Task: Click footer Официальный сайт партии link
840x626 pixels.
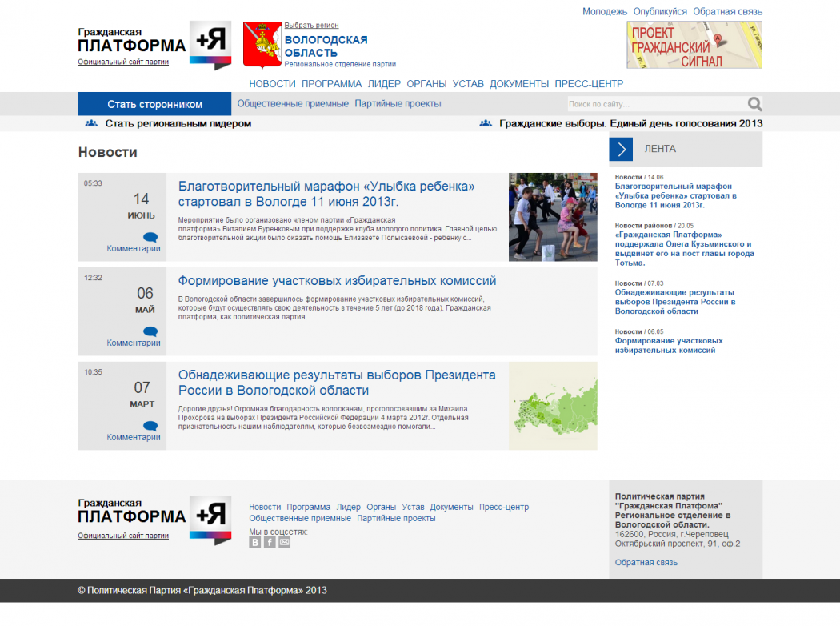Action: 123,536
